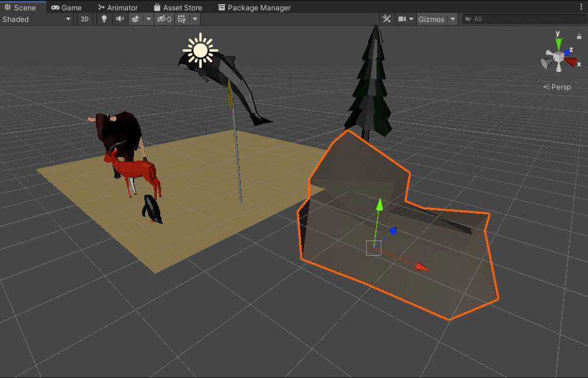This screenshot has width=588, height=378.
Task: Expand the scene camera dropdown arrow
Action: click(411, 19)
